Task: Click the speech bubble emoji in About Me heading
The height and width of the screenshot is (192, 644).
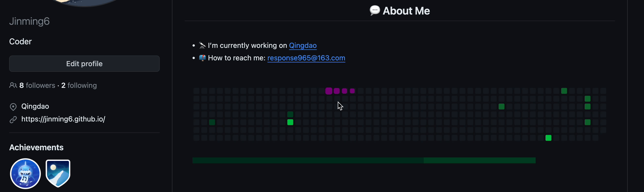Action: (x=375, y=11)
